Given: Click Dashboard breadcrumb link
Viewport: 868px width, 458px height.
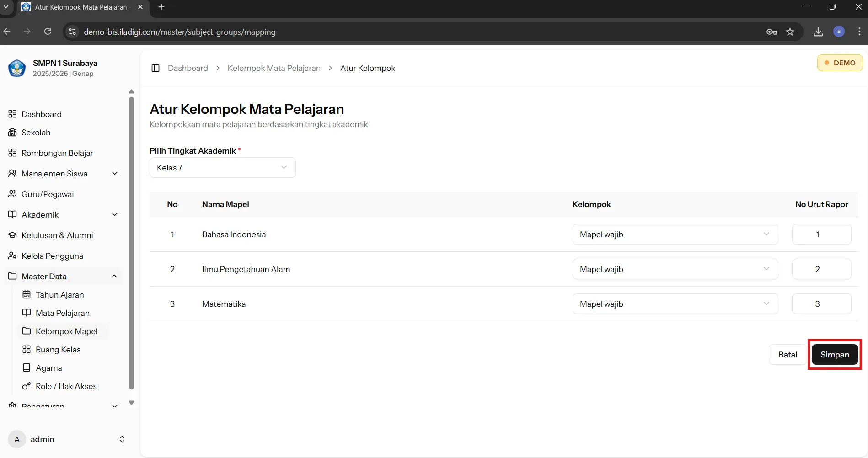Looking at the screenshot, I should tap(188, 68).
